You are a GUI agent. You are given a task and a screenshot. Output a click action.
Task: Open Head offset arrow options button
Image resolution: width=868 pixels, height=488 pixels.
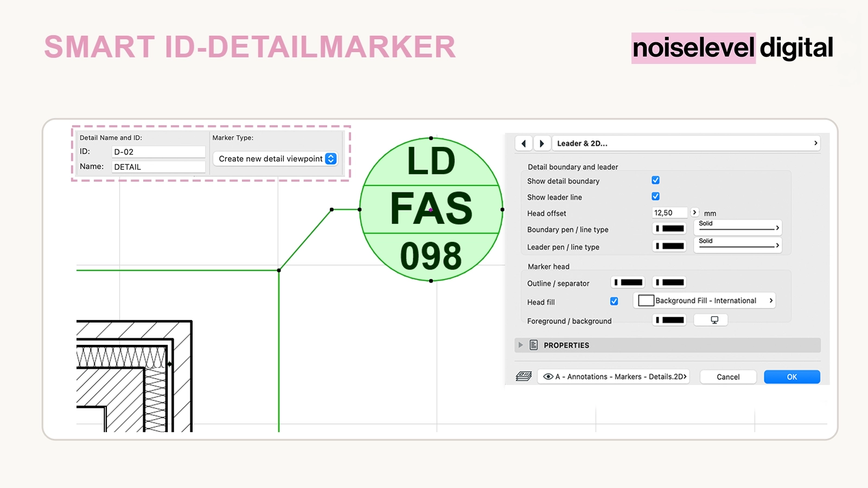click(x=694, y=213)
